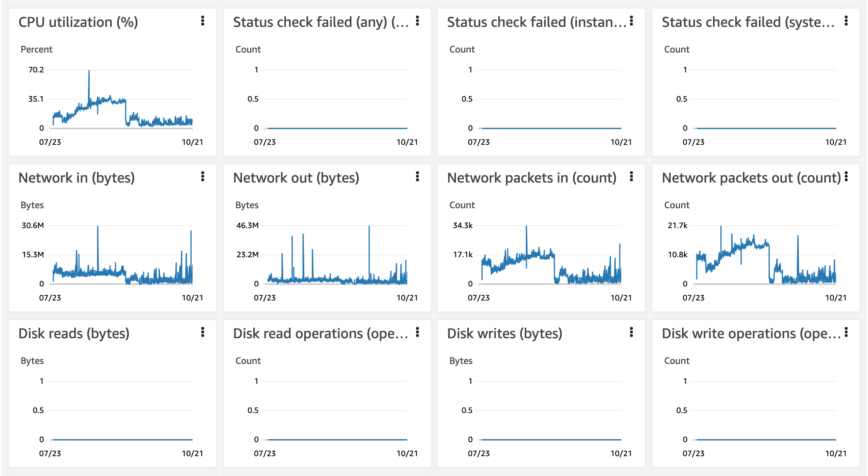Click the Network out (bytes) chart title
The image size is (868, 476).
coord(296,178)
